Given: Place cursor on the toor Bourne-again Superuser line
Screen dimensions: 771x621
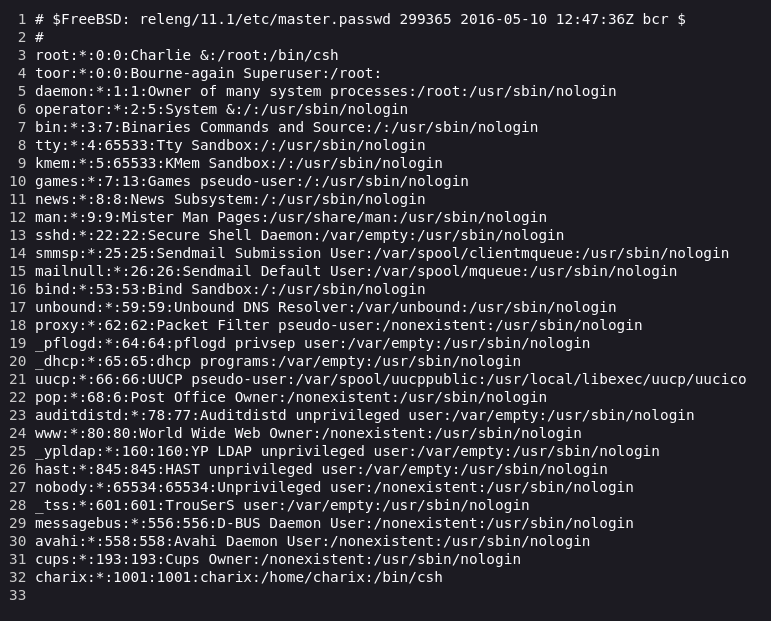Looking at the screenshot, I should point(208,73).
